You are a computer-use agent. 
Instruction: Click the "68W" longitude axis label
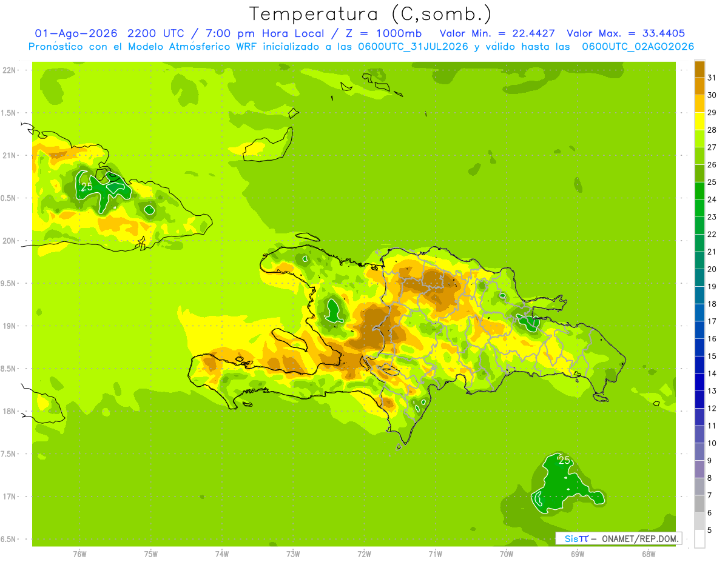[x=649, y=554]
